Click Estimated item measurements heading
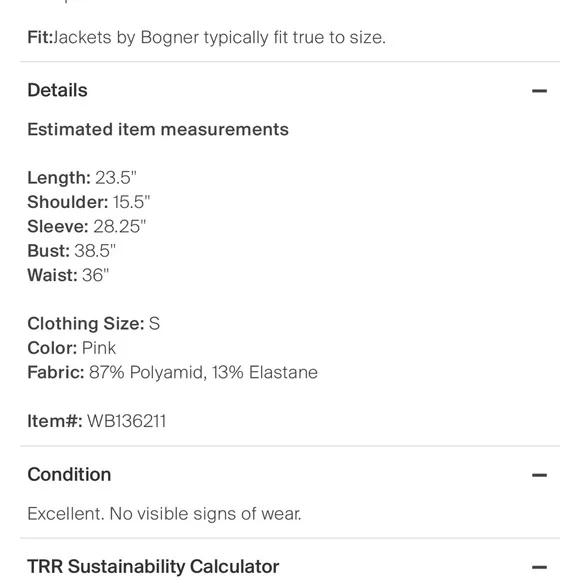 (x=158, y=129)
